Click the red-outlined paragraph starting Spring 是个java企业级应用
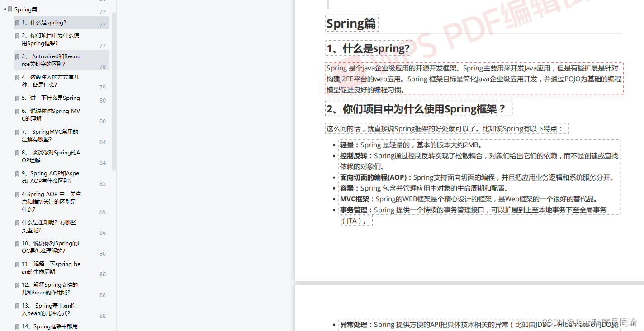Viewport: 644px width, 331px height. click(474, 79)
